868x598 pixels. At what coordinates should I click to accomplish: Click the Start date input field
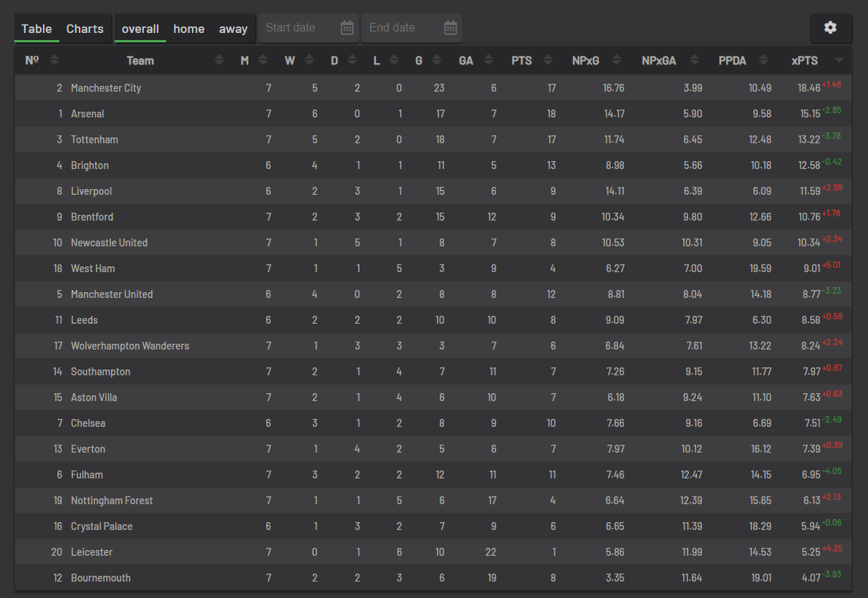309,28
